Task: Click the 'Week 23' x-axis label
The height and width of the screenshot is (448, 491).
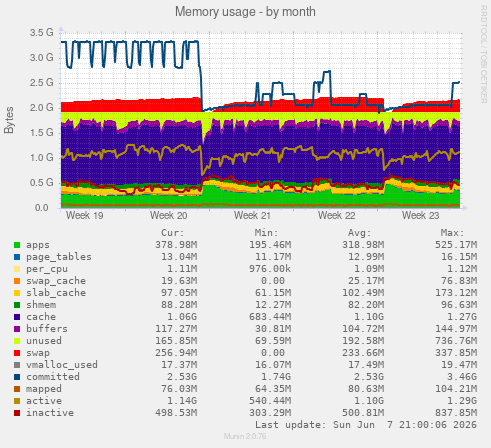Action: (x=421, y=216)
